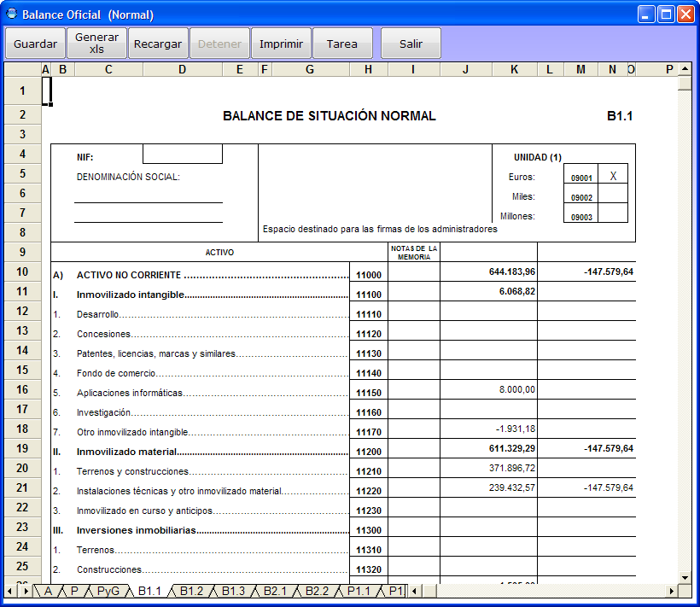The width and height of the screenshot is (700, 607).
Task: Go to the B1.2 sheet tab
Action: tap(191, 592)
